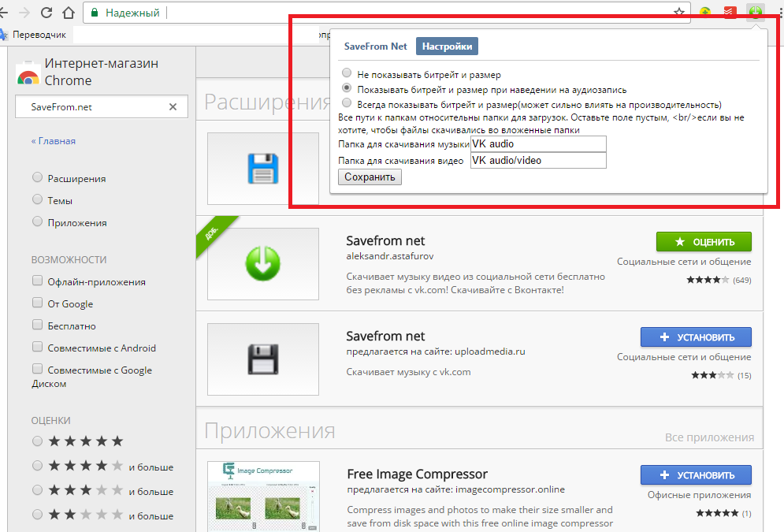Viewport: 784px width, 532px height.
Task: Enable the Совместимые с Google Диском checkbox
Action: coord(37,369)
